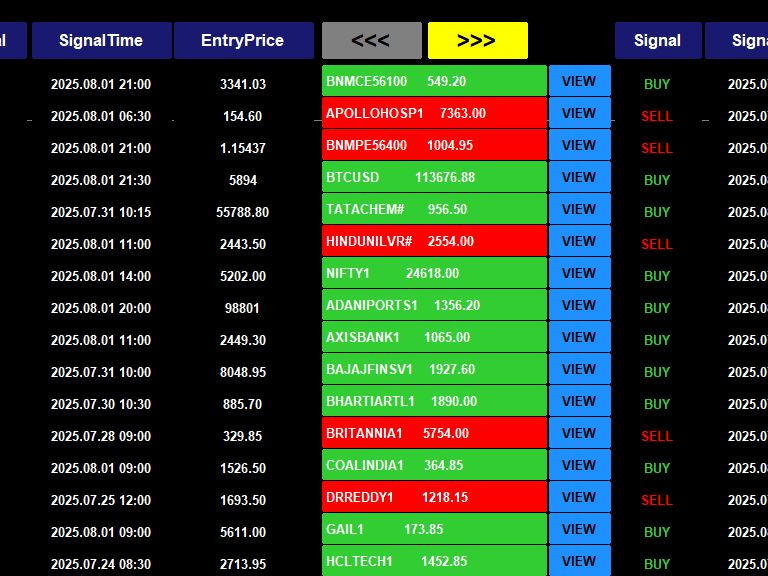Click entry price 5611.00
768x576 pixels.
(243, 532)
